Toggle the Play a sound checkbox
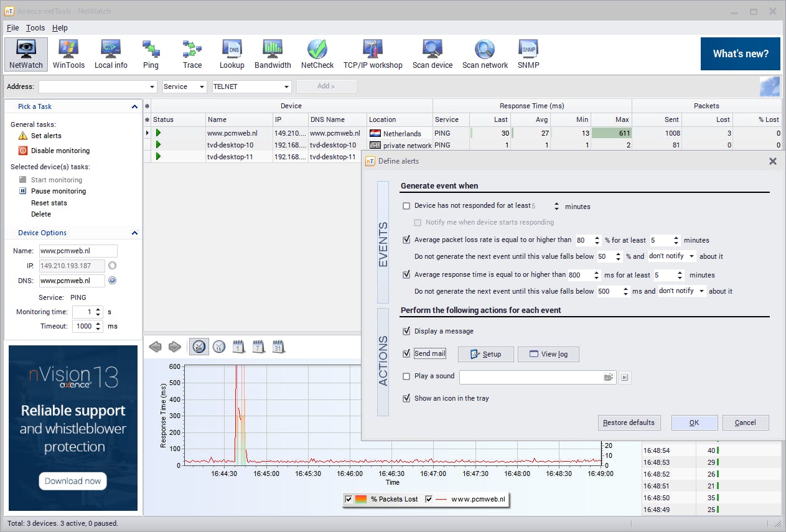This screenshot has width=786, height=532. coord(406,376)
